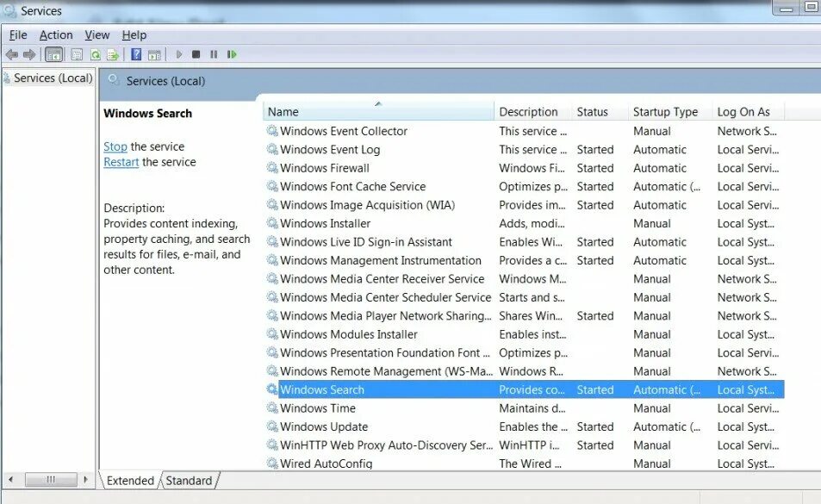Switch to the Extended tab
Screen dimensions: 821x504
[130, 481]
